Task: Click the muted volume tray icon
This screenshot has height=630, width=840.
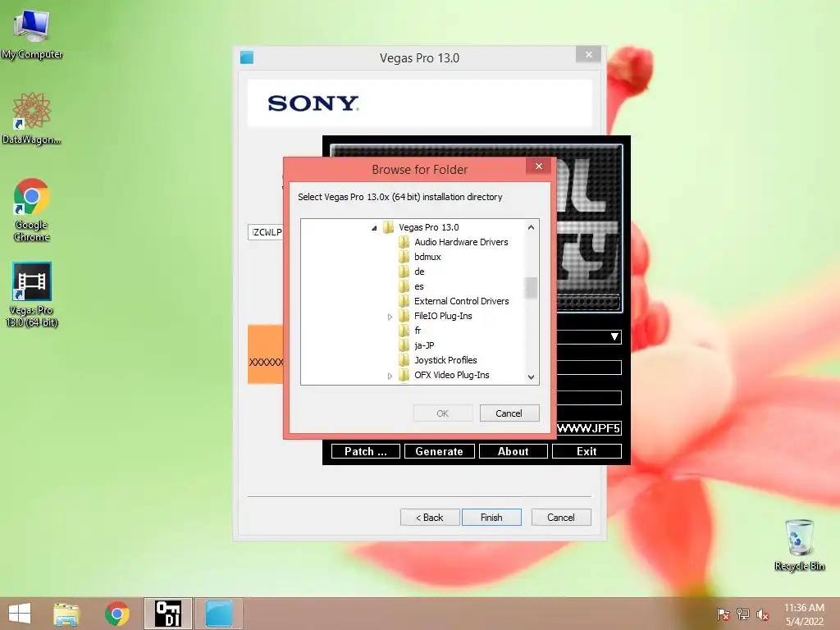Action: click(763, 614)
